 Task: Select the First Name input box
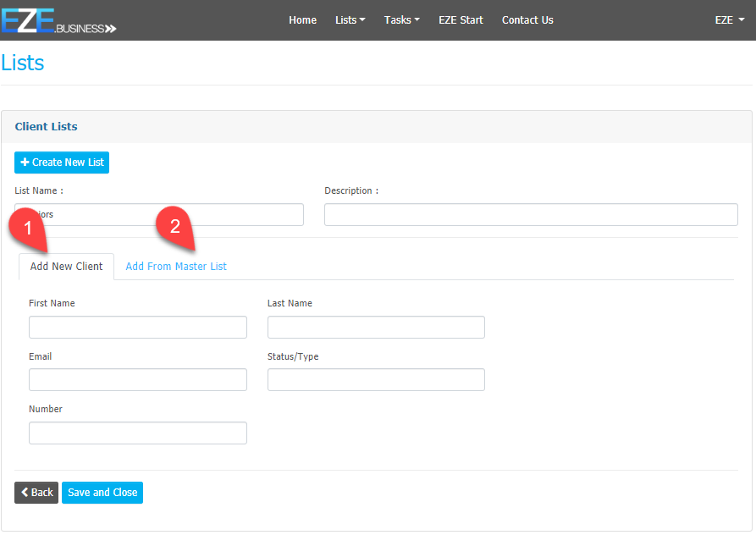(x=138, y=328)
